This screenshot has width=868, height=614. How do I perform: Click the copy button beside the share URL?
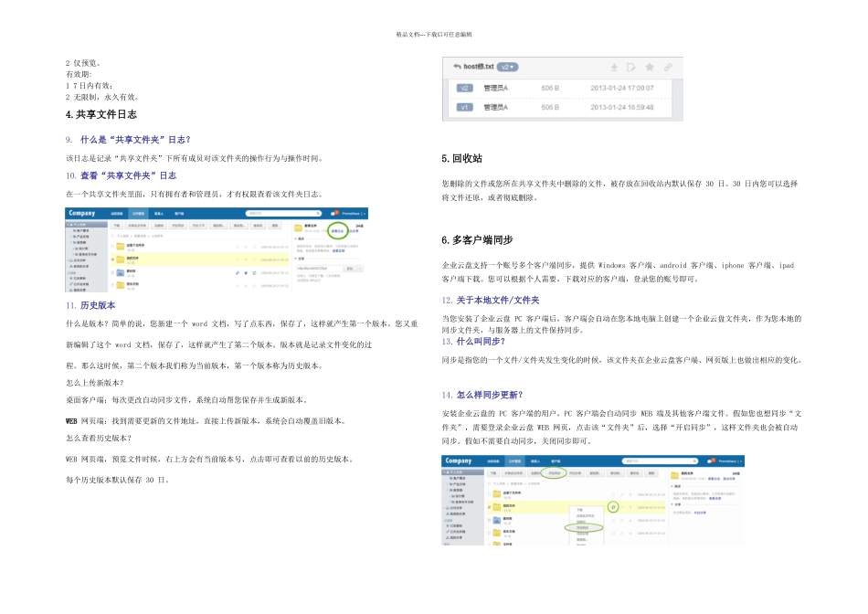[350, 269]
